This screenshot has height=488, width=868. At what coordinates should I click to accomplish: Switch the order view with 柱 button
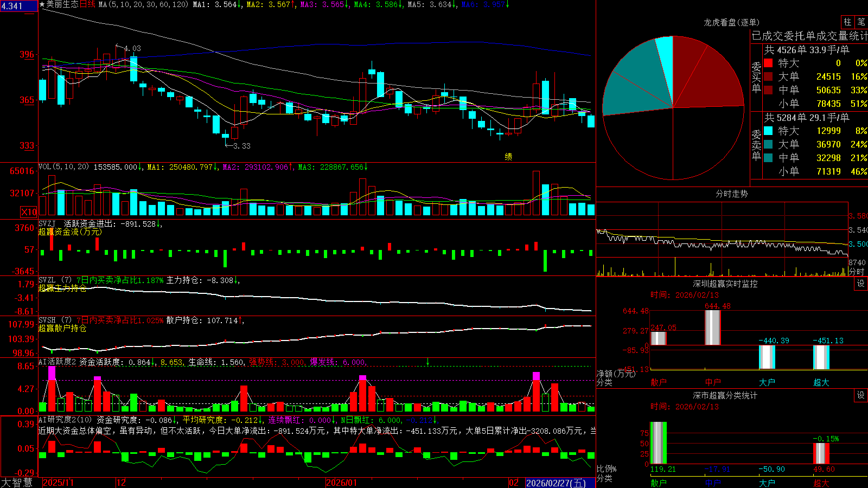[847, 22]
